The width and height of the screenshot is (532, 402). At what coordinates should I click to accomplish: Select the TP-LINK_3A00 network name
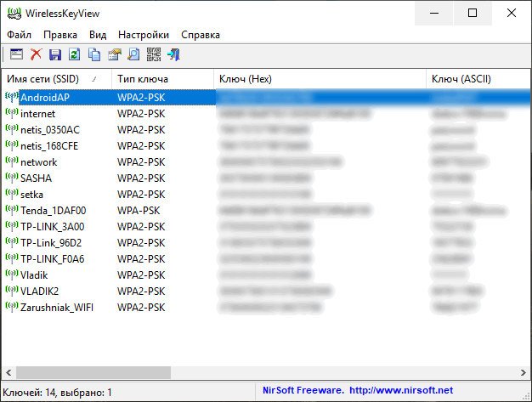52,227
